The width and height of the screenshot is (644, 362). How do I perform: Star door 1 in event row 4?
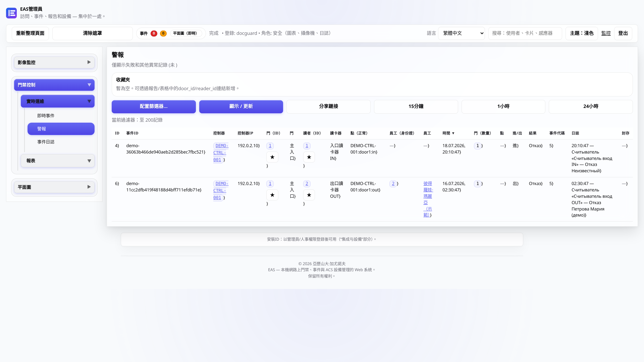click(272, 157)
